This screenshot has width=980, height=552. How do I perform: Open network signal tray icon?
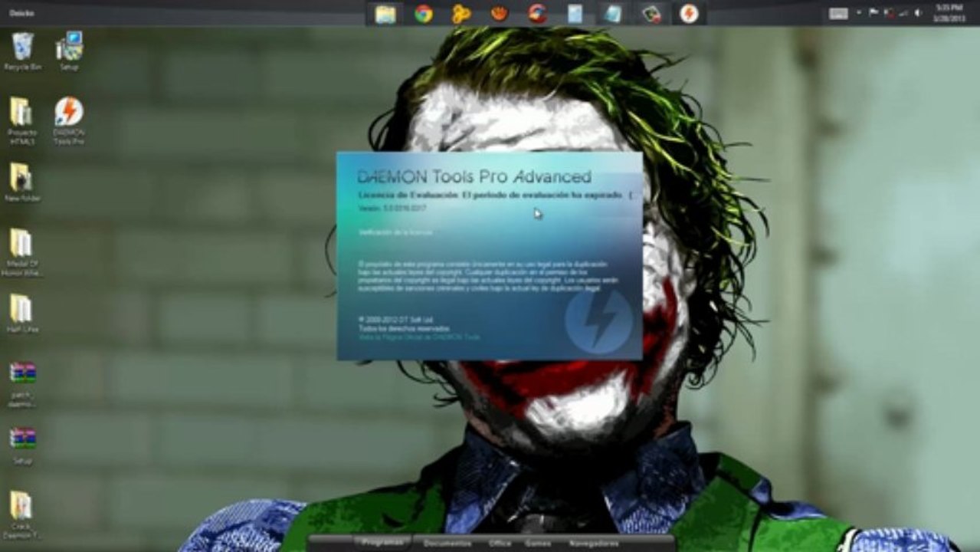click(903, 12)
